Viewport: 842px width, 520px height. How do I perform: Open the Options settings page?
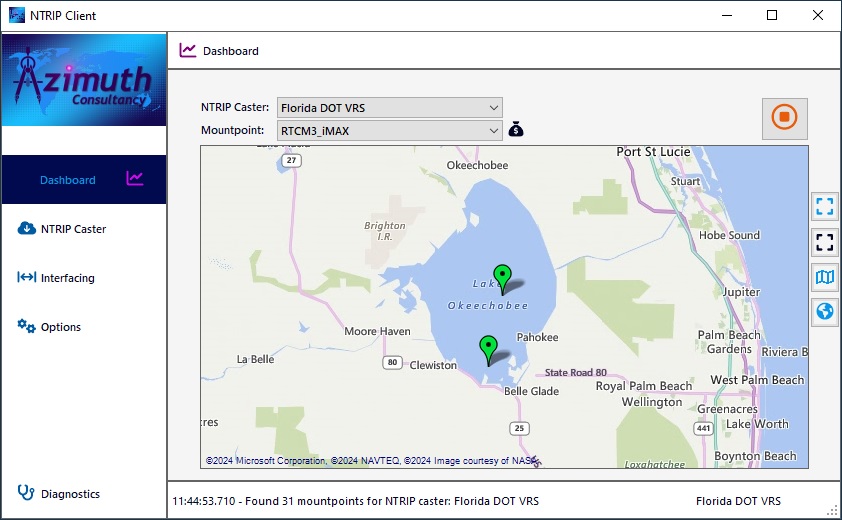tap(60, 327)
